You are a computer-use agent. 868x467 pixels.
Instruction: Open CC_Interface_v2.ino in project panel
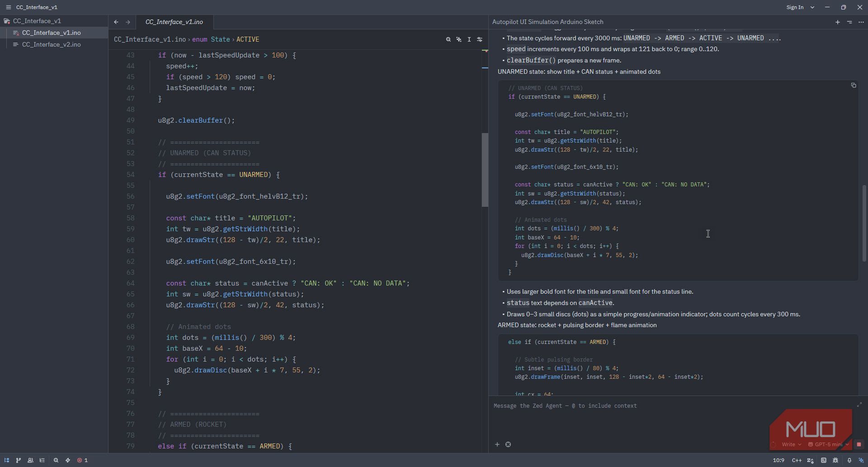tap(51, 44)
